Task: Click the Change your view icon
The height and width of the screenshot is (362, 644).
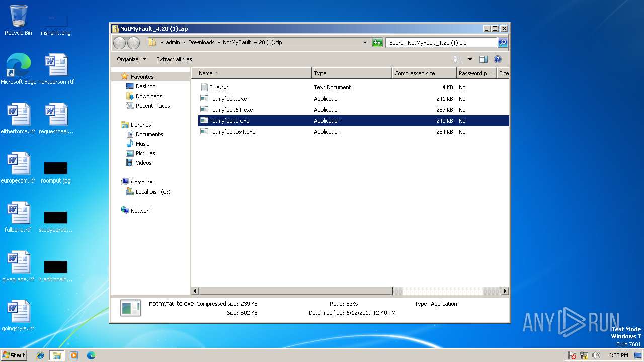Action: 457,59
